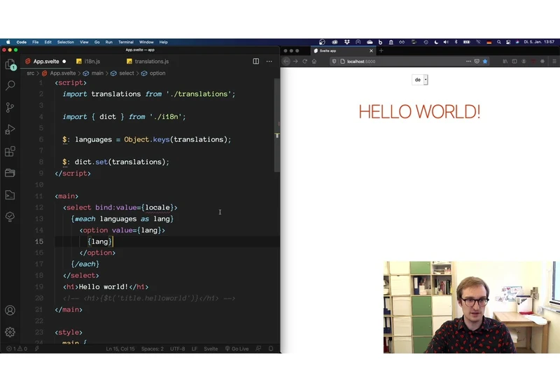The image size is (560, 392).
Task: Save page to Pocket
Action: [477, 62]
